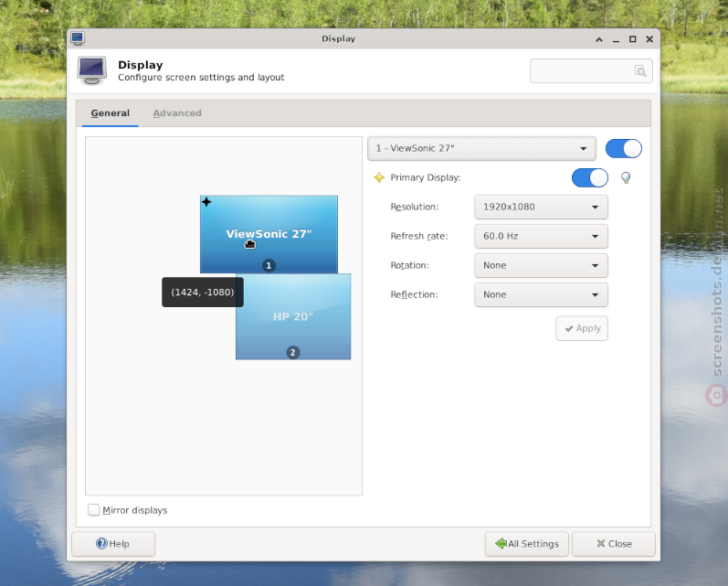Click the "Reflection:" label
Viewport: 728px width, 586px height.
414,294
